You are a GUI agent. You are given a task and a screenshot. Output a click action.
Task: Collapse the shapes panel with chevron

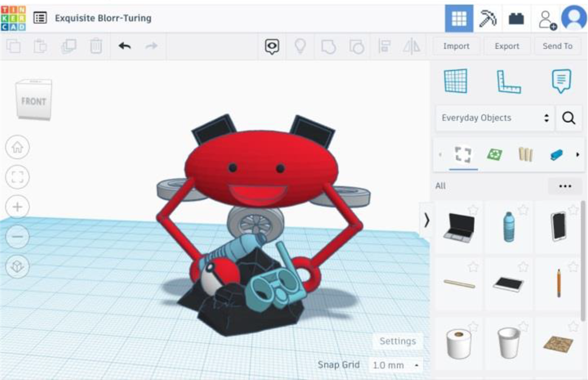point(427,220)
